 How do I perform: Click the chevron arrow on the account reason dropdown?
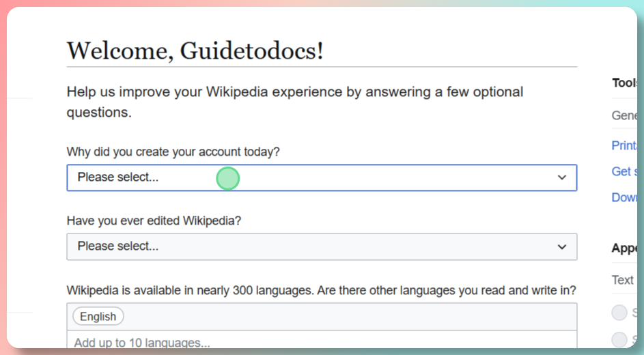(x=561, y=177)
